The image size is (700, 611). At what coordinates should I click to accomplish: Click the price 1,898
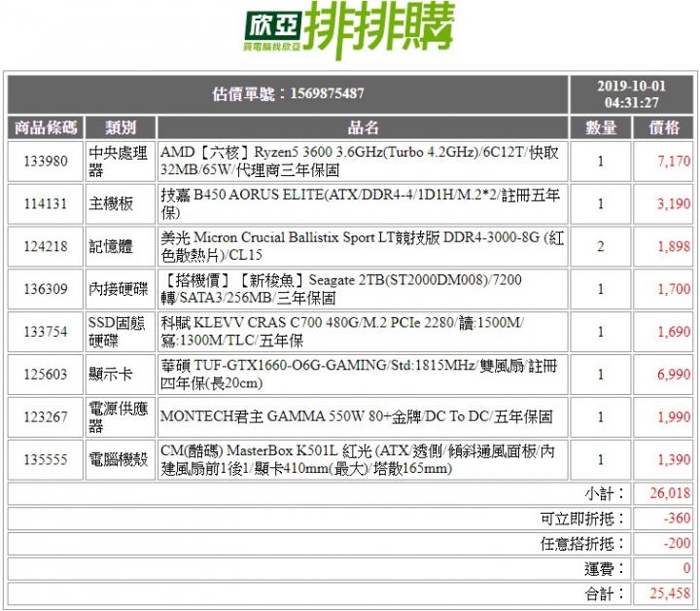674,246
